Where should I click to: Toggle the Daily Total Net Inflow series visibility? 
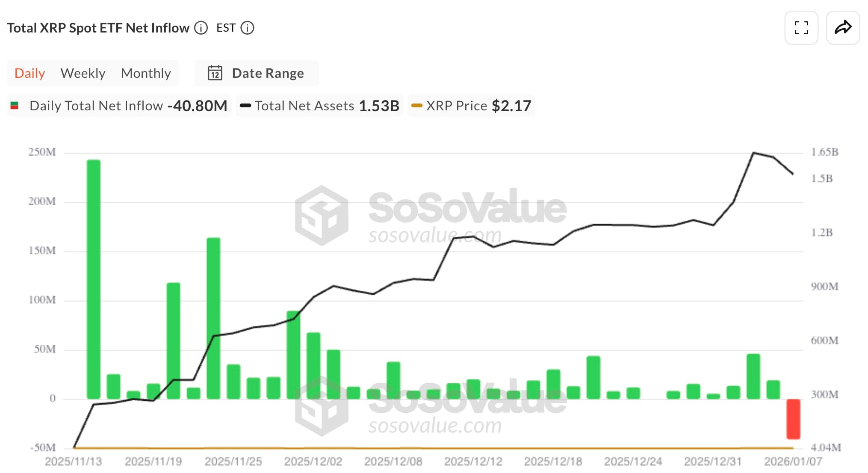point(96,105)
